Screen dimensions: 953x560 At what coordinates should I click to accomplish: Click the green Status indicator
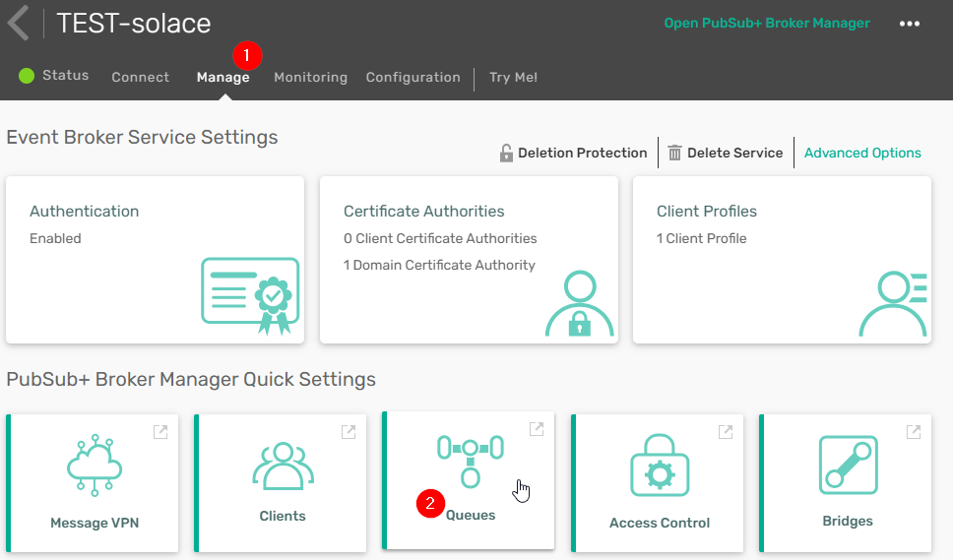click(x=27, y=76)
